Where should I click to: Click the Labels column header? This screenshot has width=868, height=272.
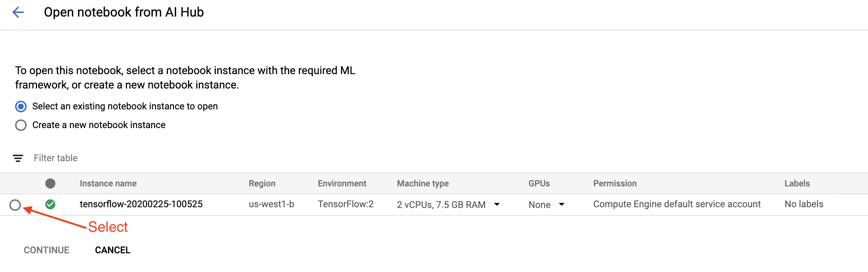797,183
